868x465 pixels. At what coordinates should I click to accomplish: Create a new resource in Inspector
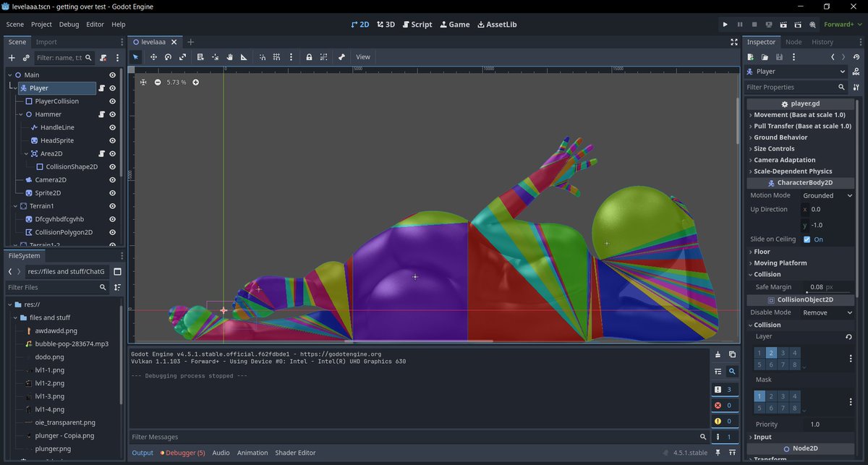coord(751,57)
